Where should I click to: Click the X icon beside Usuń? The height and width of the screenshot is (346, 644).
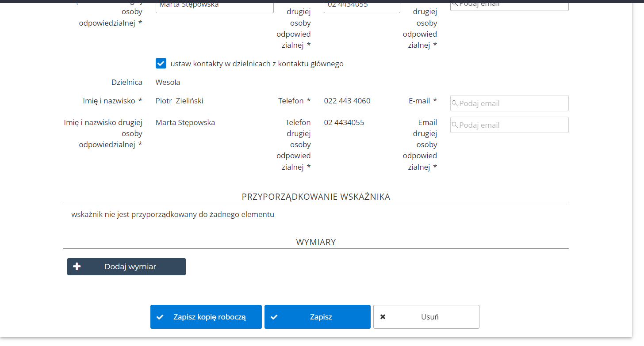[x=383, y=317]
